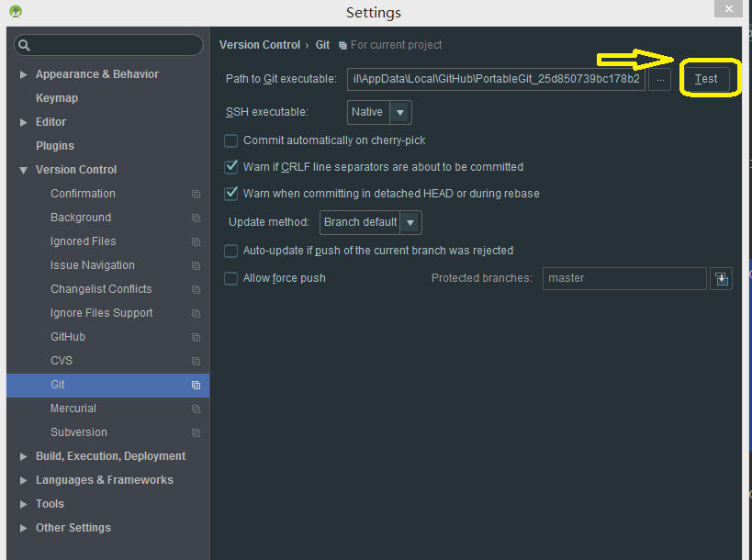
Task: Expand Appearance & Behavior section
Action: (x=23, y=74)
